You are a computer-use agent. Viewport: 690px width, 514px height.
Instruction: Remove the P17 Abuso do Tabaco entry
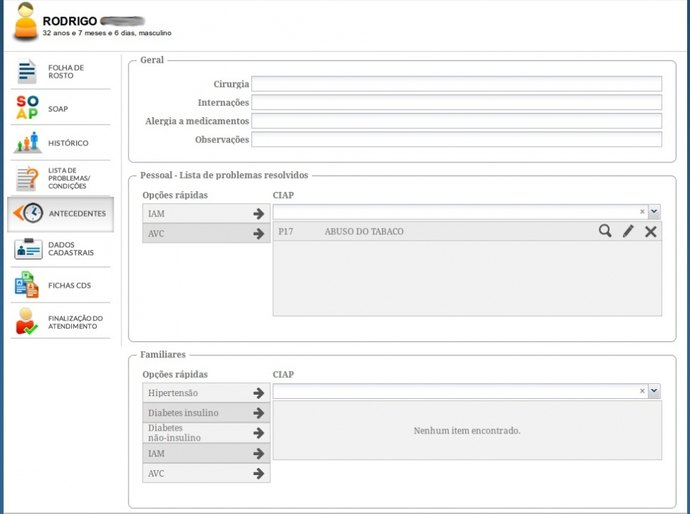click(651, 231)
